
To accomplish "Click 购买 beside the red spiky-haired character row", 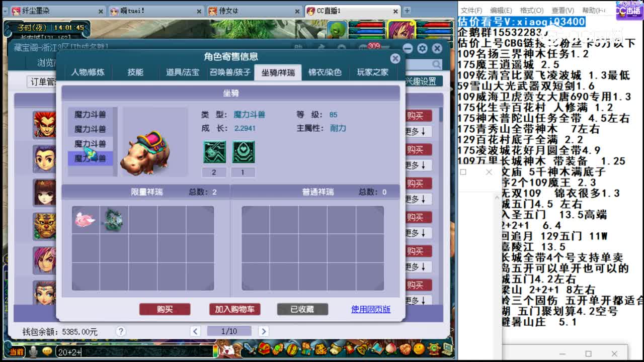I will coord(418,116).
